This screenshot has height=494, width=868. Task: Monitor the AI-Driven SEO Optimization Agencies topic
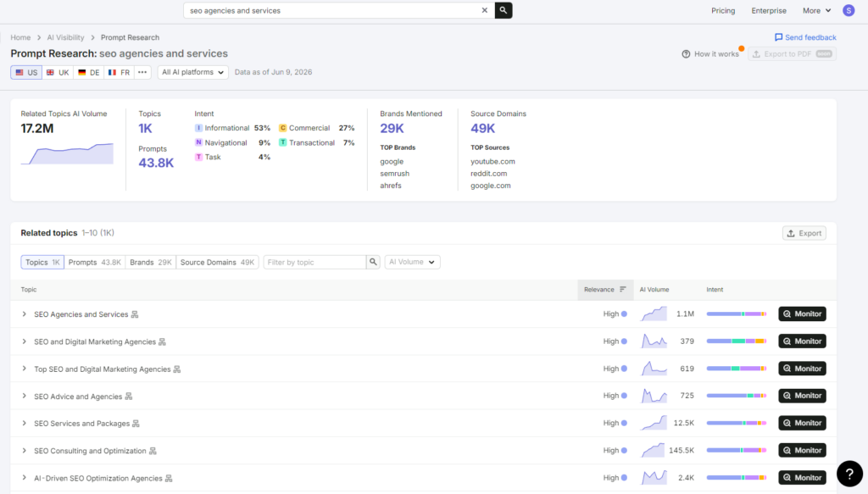802,477
